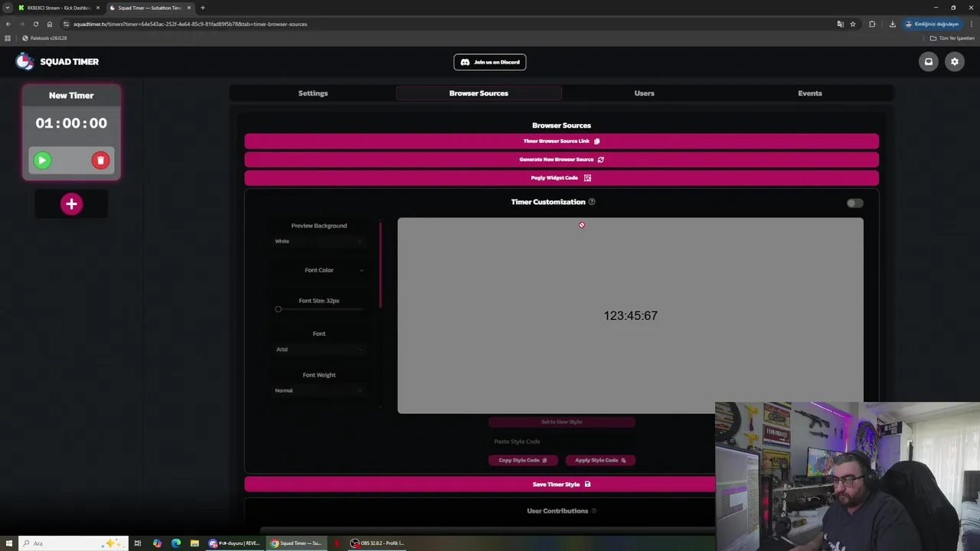This screenshot has height=551, width=980.
Task: Click the User Contributions help icon
Action: tap(593, 511)
